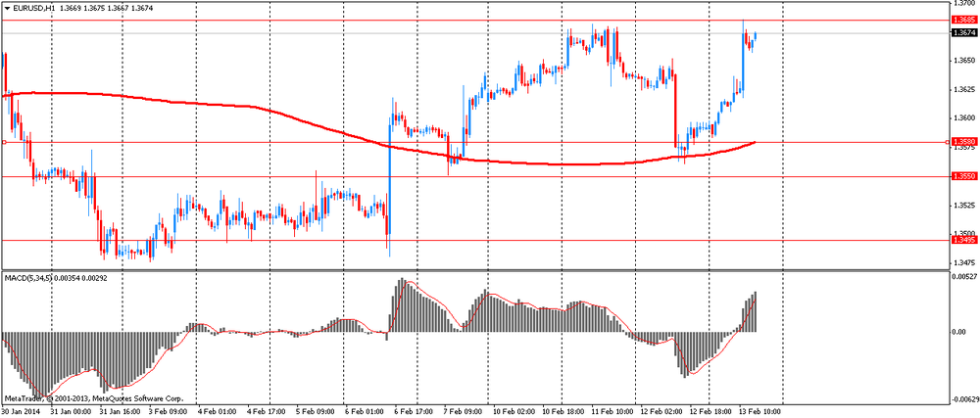
Task: Click the 7 Feb 09:00 time label
Action: click(463, 412)
